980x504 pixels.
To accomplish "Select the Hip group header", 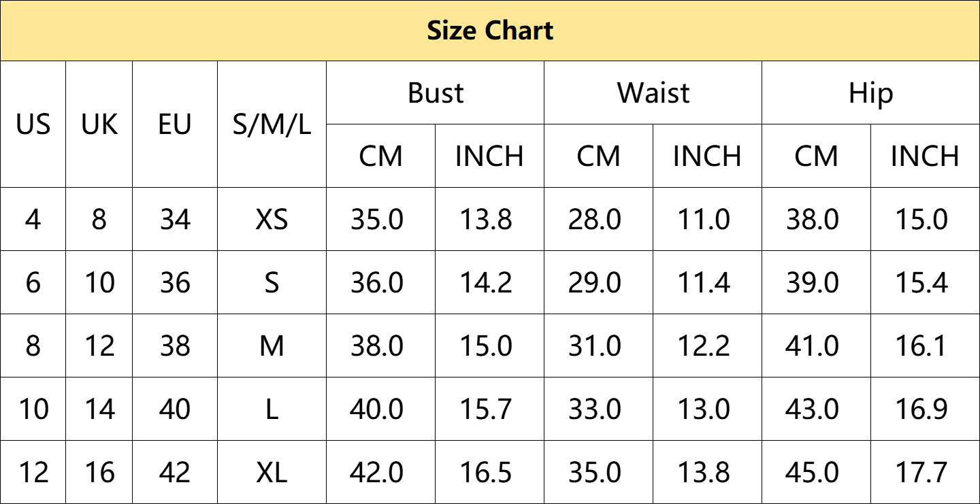I will coord(870,93).
